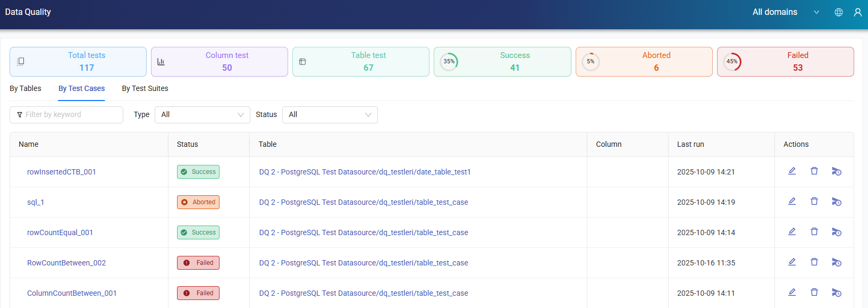Click the Success 35% progress circle
This screenshot has width=868, height=308.
tap(449, 62)
